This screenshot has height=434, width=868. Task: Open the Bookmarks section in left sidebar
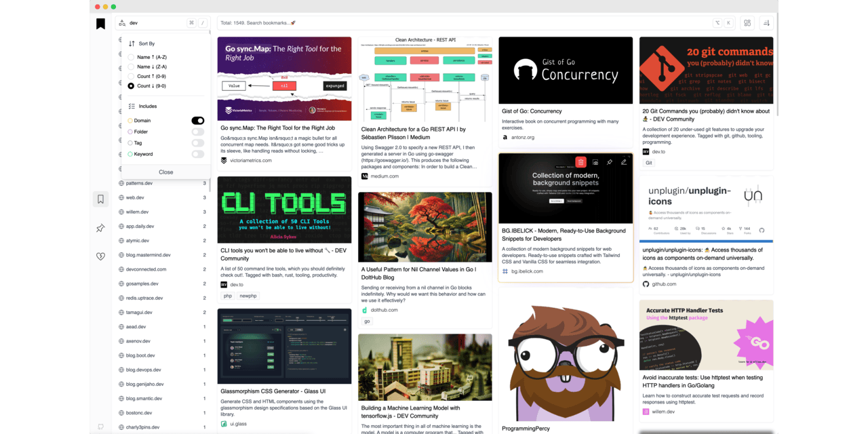(100, 199)
